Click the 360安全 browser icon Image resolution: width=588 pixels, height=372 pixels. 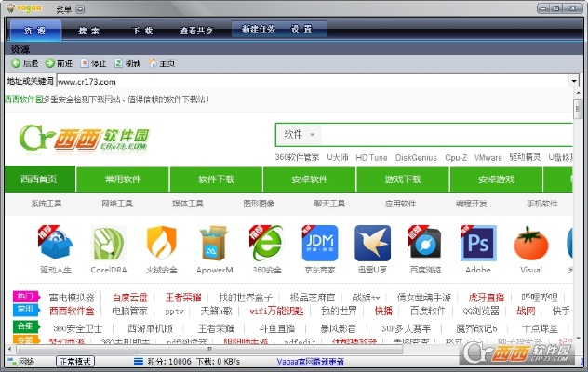click(x=267, y=245)
